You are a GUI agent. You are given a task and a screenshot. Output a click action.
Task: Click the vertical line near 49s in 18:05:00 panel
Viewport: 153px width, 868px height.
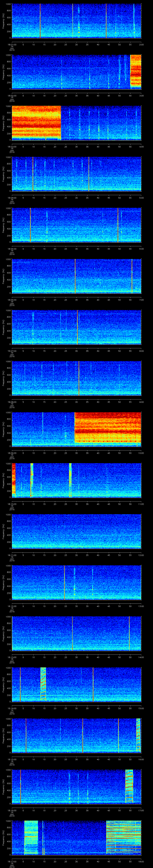pyautogui.click(x=118, y=225)
